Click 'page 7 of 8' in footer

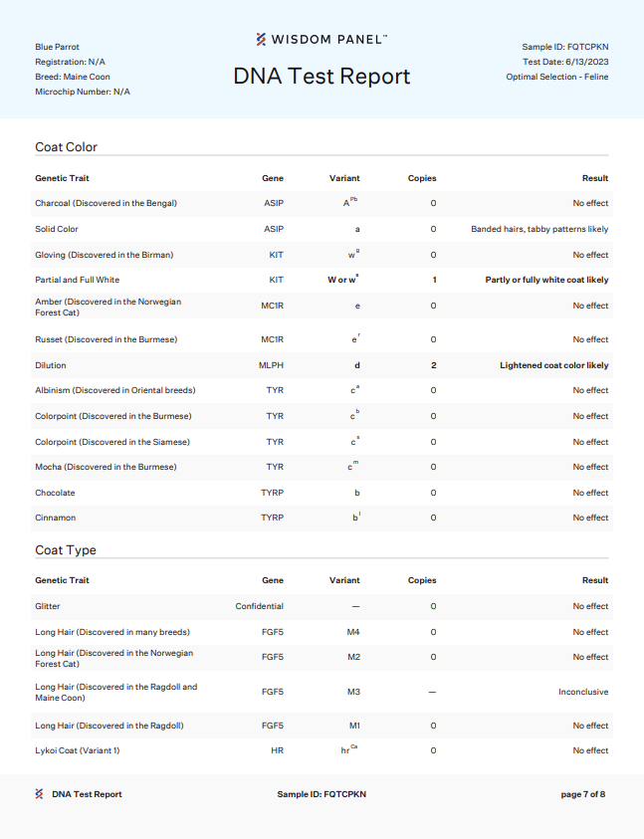tap(583, 794)
